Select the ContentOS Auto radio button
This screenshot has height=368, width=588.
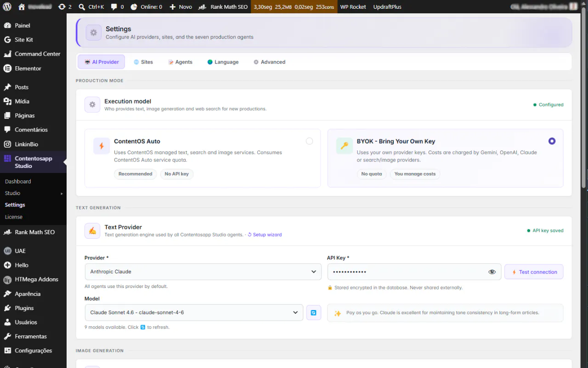point(309,141)
